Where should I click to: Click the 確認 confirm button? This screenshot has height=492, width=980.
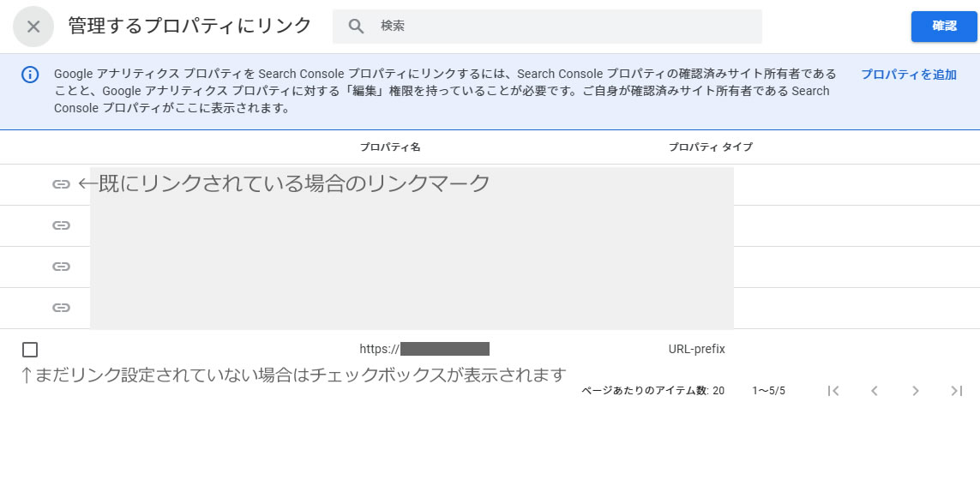(944, 27)
